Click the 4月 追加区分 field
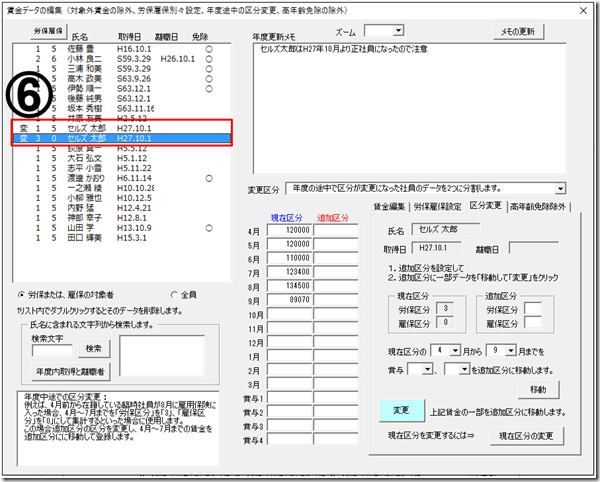The image size is (600, 482). 336,230
